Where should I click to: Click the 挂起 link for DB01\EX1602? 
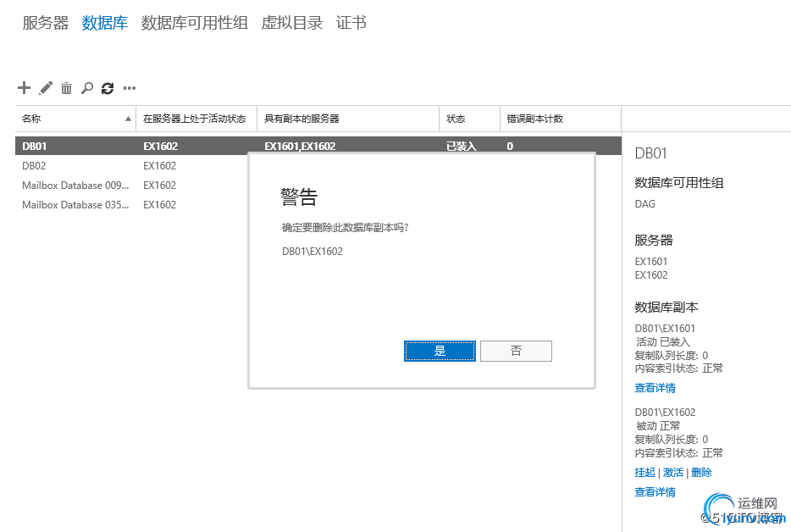(x=644, y=473)
